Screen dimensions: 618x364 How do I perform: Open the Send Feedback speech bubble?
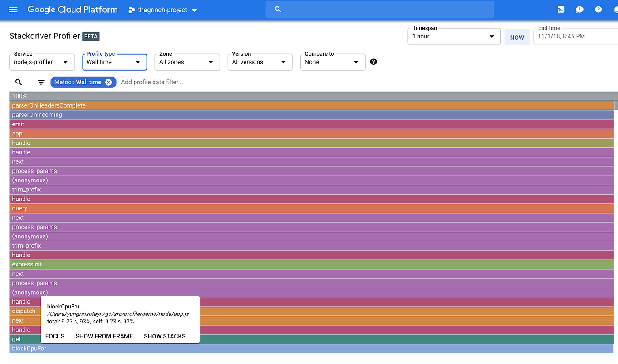tap(579, 9)
